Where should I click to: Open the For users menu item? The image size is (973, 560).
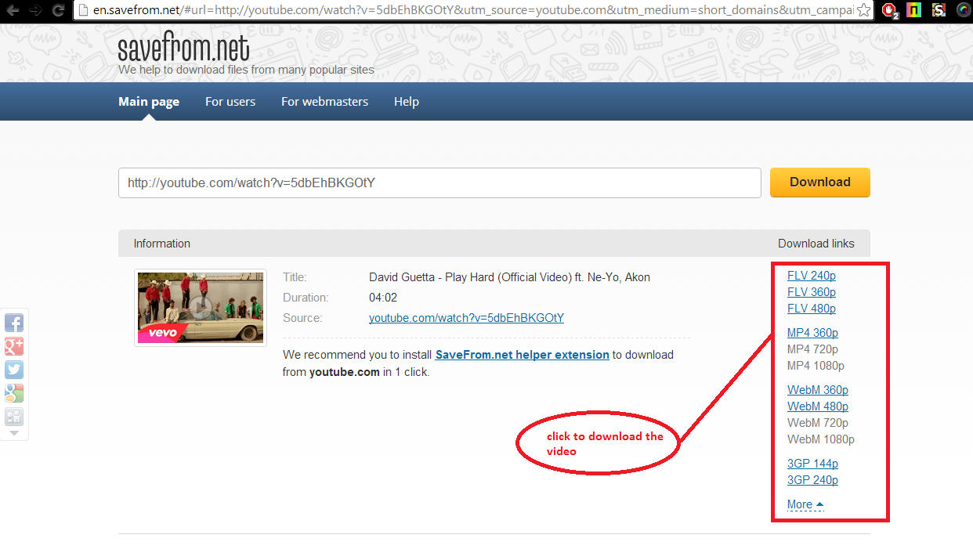pyautogui.click(x=230, y=102)
